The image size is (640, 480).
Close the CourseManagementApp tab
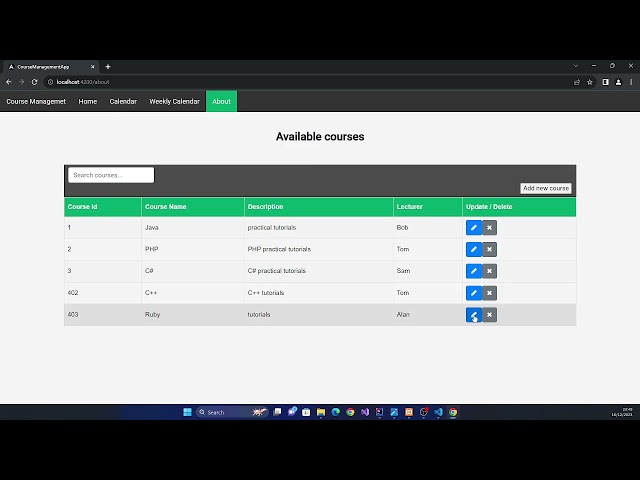(93, 67)
